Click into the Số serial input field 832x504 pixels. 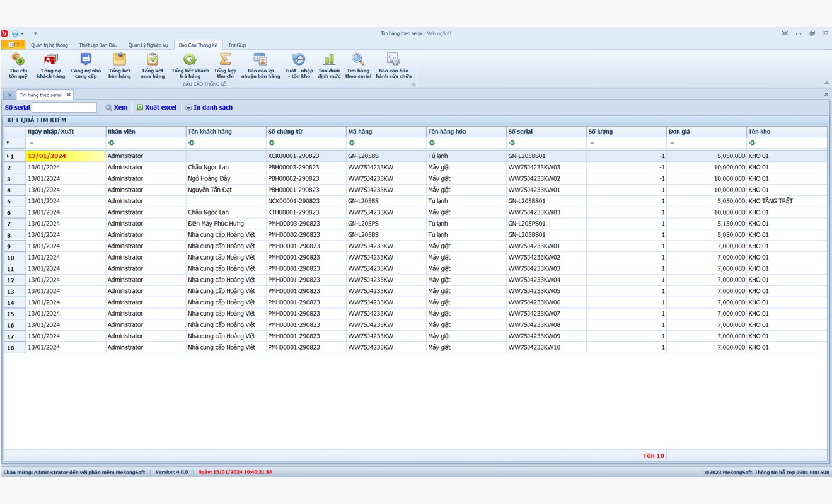tap(64, 108)
